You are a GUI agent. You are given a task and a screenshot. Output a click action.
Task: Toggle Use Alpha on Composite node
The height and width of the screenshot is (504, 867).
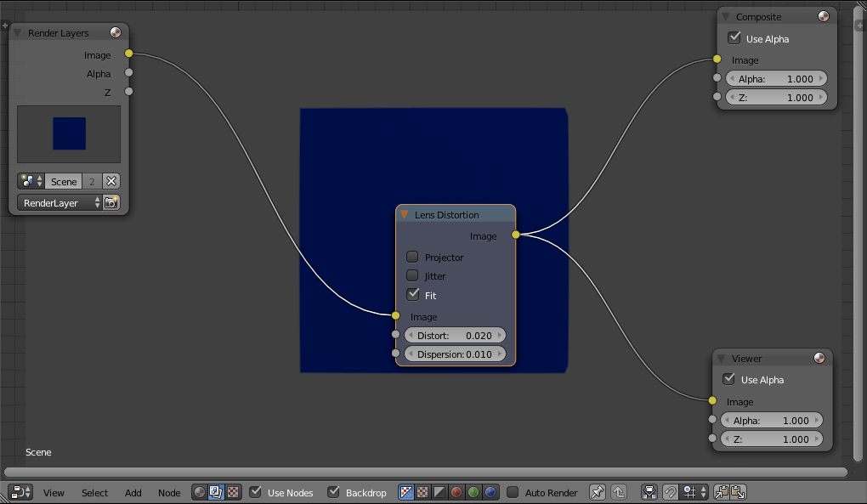tap(734, 38)
